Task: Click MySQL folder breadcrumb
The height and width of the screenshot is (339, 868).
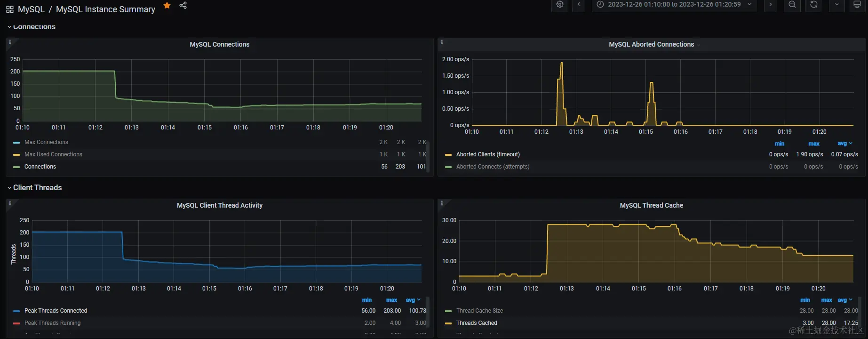Action: (31, 9)
